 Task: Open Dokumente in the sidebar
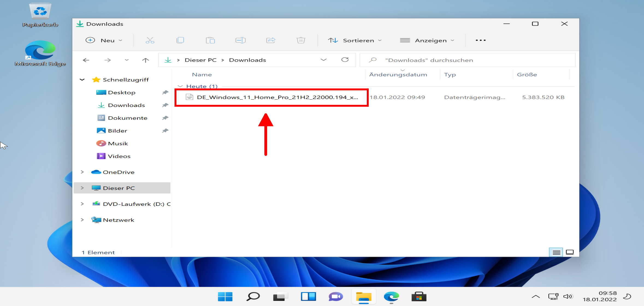pos(122,118)
